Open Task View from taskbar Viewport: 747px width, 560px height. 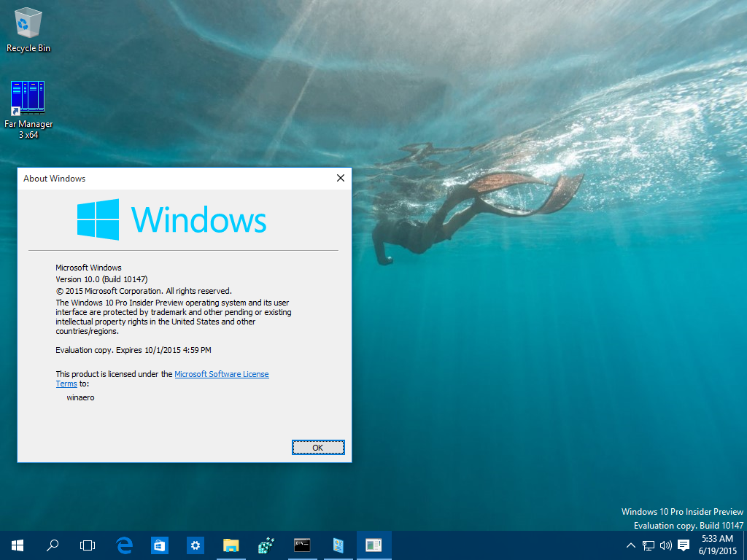tap(88, 545)
